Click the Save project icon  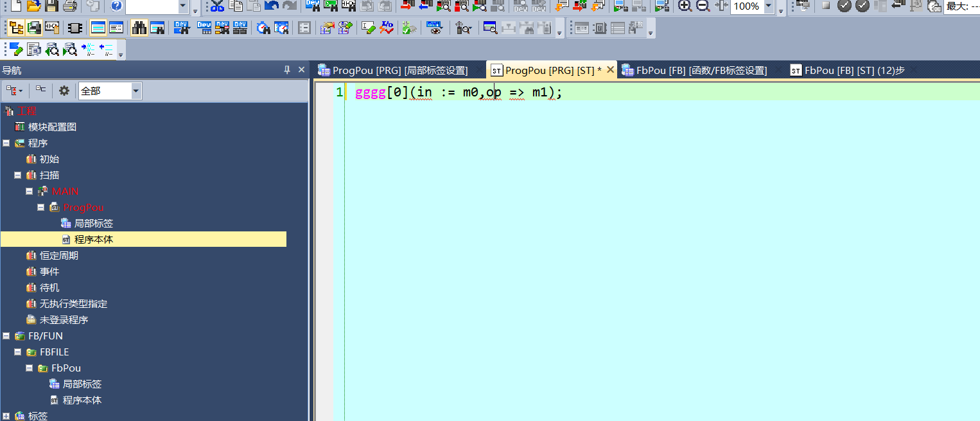point(51,6)
